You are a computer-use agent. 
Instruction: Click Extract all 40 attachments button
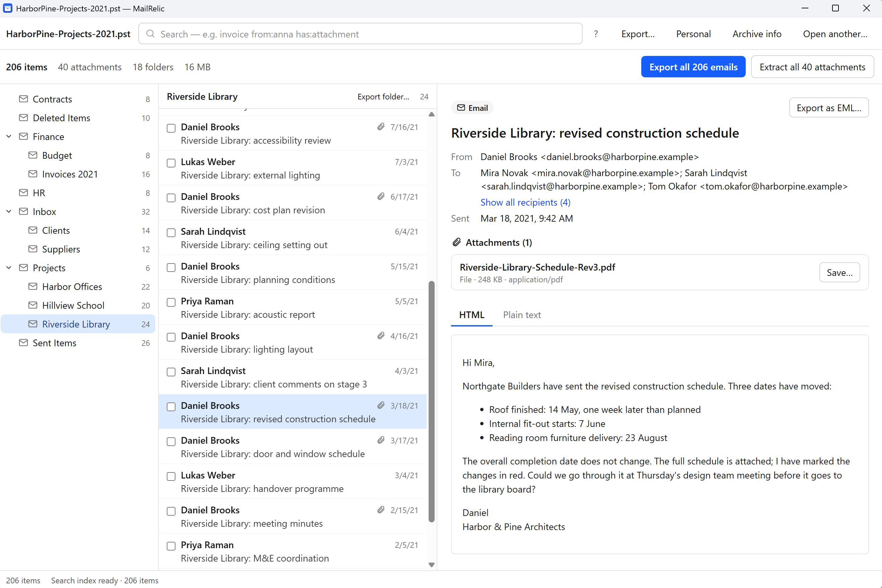point(813,67)
